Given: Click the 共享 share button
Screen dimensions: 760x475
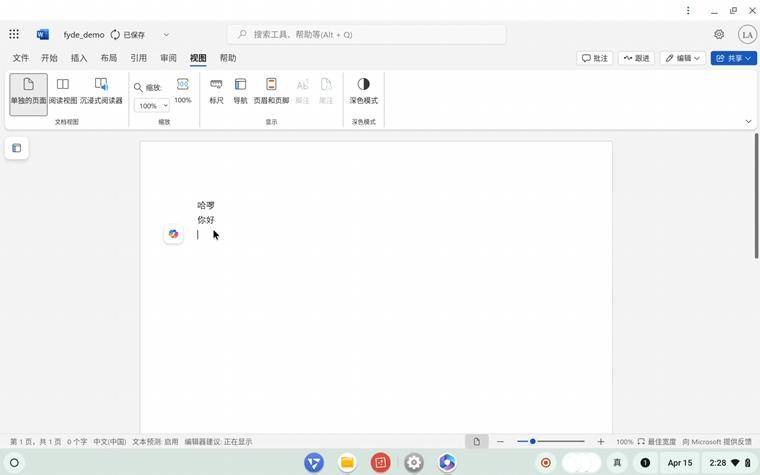Looking at the screenshot, I should (x=733, y=58).
